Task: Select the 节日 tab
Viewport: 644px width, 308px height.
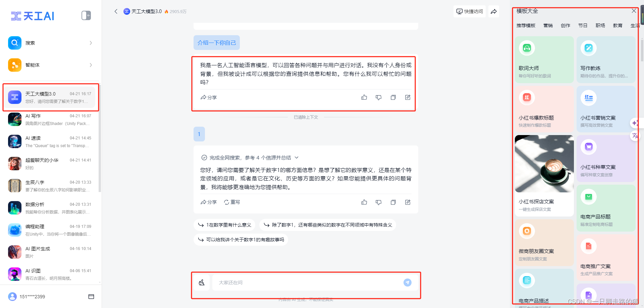Action: [583, 25]
